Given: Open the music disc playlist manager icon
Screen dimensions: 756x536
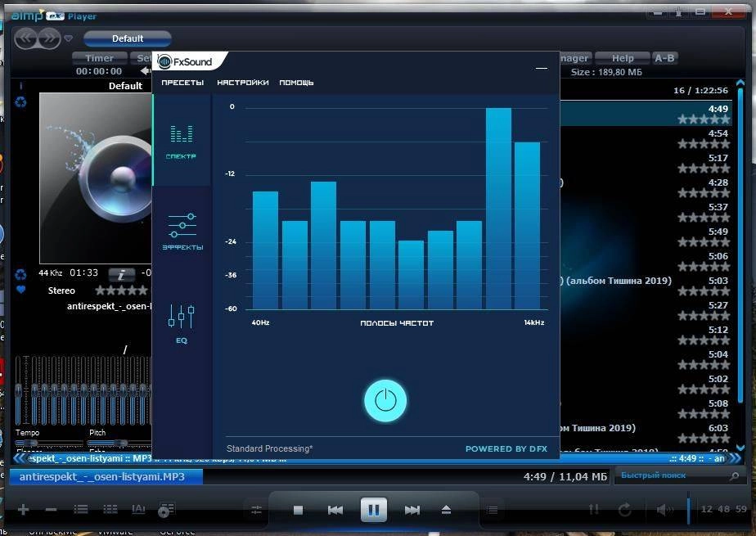Looking at the screenshot, I should 166,510.
